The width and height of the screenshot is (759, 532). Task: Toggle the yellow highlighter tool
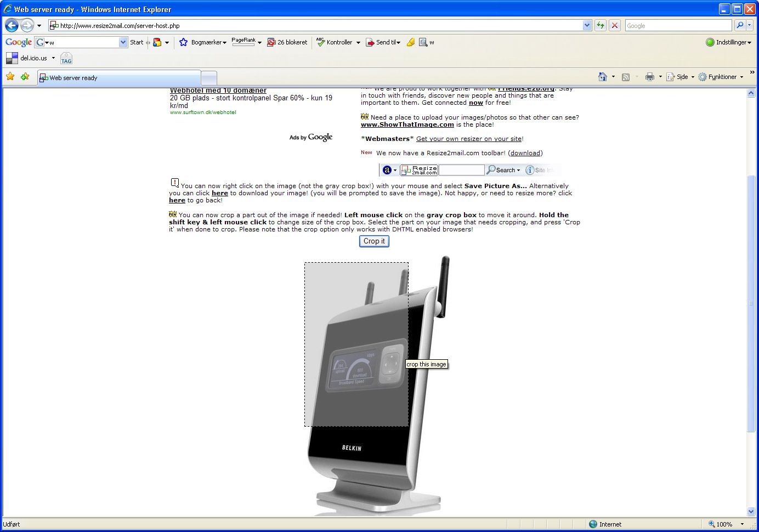tap(410, 42)
